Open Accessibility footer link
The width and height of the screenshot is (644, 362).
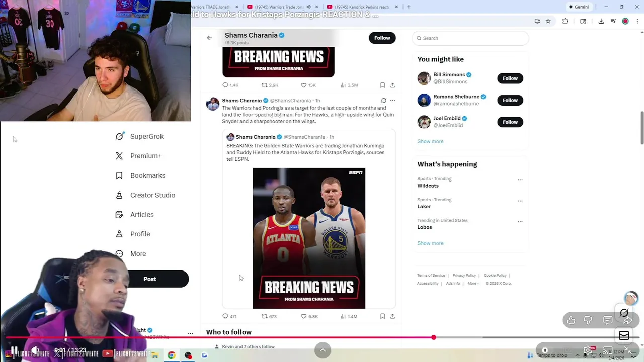click(x=428, y=284)
